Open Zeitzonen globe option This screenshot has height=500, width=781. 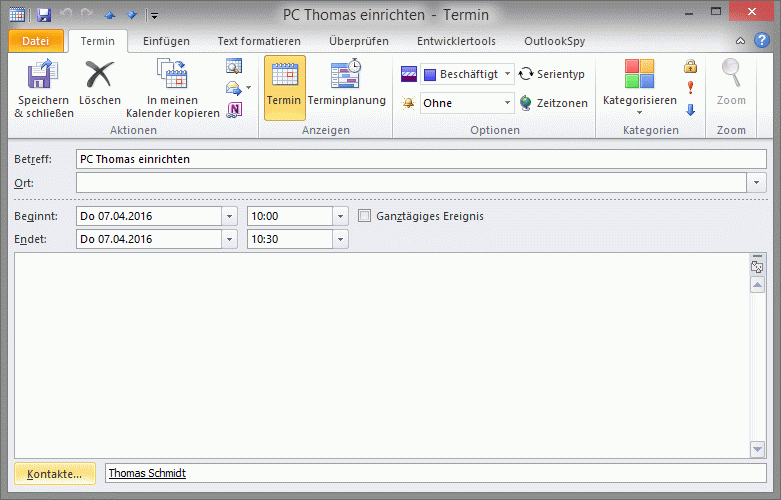(526, 103)
